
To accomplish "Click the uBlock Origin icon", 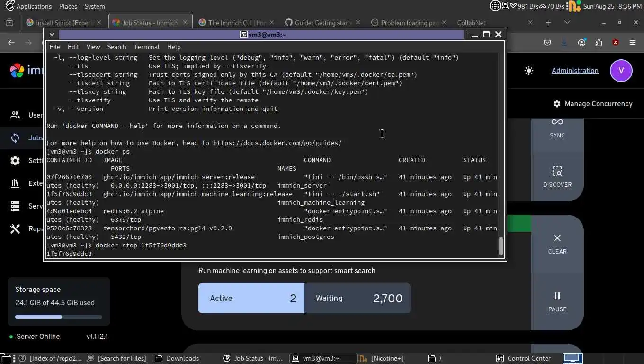I will click(616, 43).
